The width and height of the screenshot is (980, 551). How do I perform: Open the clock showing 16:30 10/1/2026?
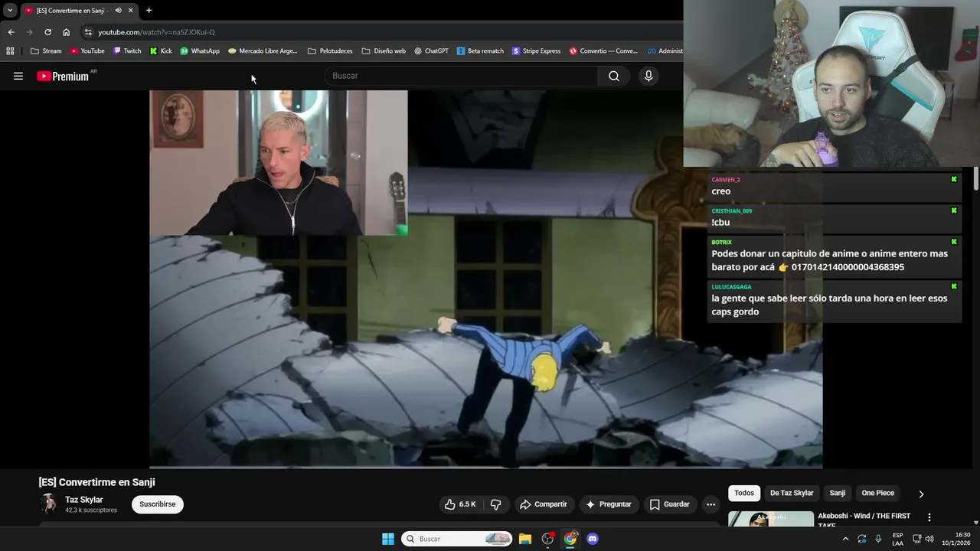point(956,539)
